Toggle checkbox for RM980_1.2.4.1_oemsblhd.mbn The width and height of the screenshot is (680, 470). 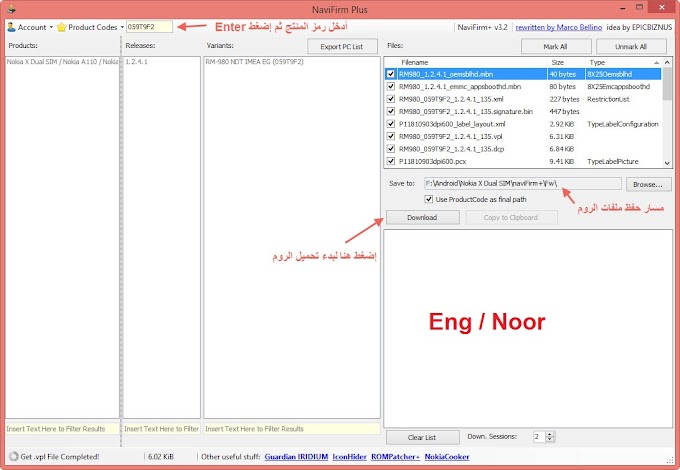tap(391, 74)
